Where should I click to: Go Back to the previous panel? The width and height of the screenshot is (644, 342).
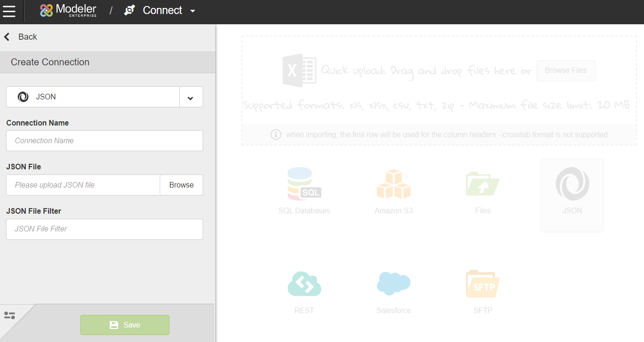[x=21, y=37]
